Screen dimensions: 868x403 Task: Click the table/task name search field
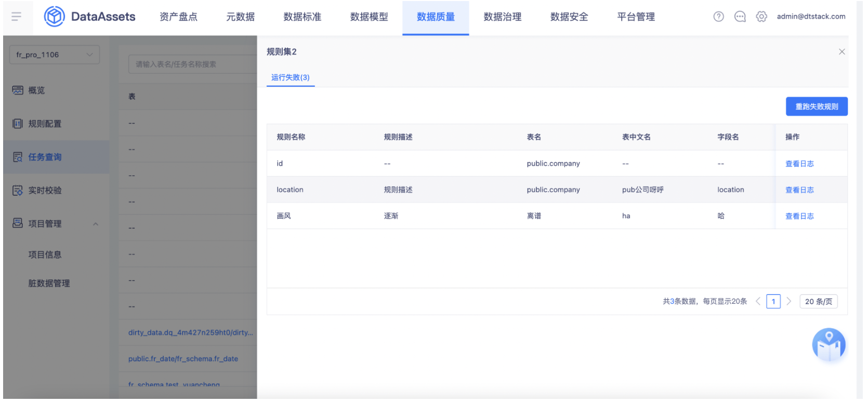(x=192, y=64)
